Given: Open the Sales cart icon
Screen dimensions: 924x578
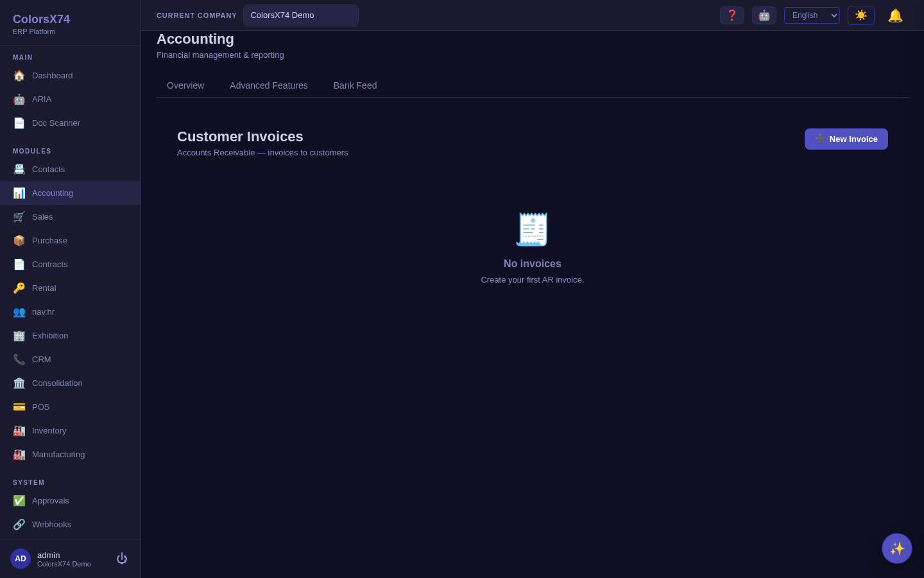Looking at the screenshot, I should (19, 217).
